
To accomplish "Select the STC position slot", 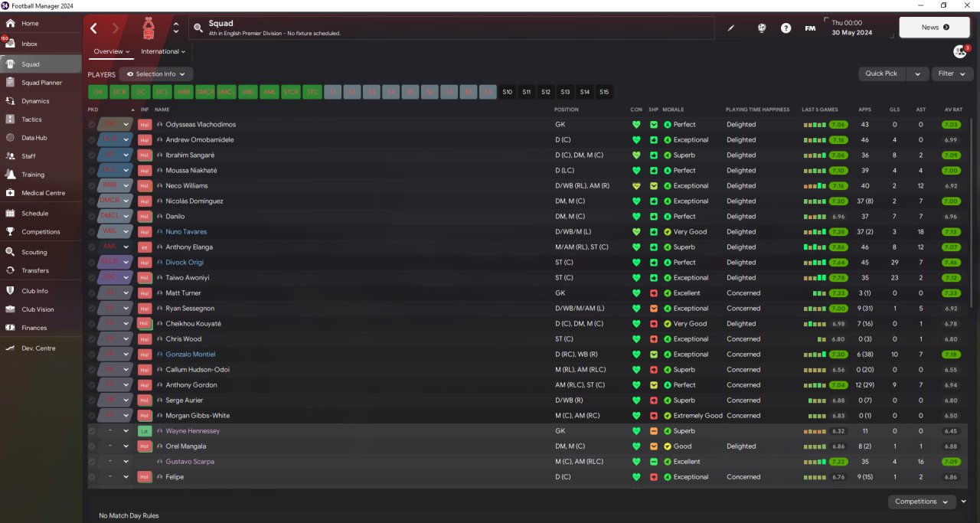I will tap(312, 92).
